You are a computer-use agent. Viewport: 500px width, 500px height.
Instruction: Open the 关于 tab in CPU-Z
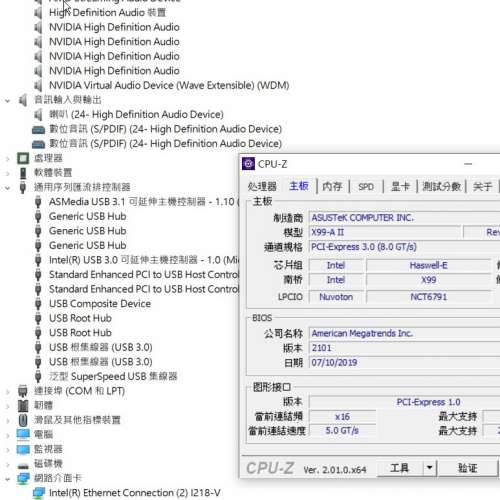(482, 186)
